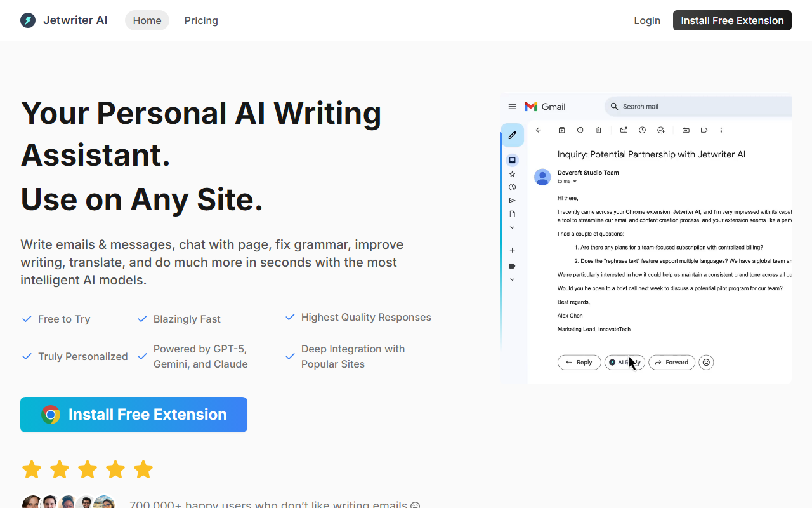
Task: Click the blue Install Free Extension button
Action: (x=134, y=415)
